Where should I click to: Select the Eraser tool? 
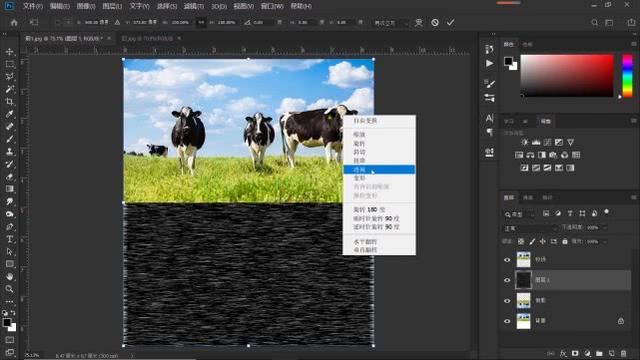coord(10,176)
